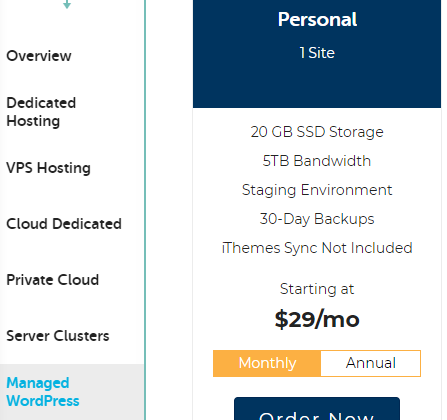The image size is (447, 420).
Task: Go to Dedicated Hosting section
Action: tap(41, 112)
